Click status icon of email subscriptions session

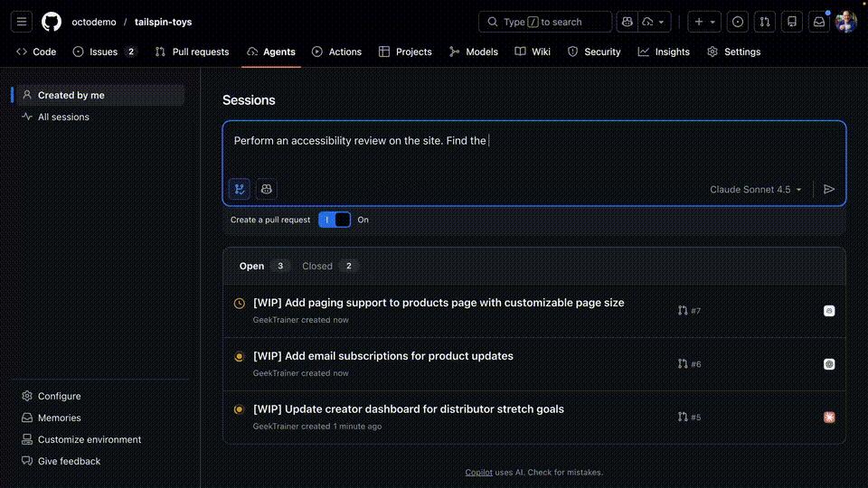(239, 357)
